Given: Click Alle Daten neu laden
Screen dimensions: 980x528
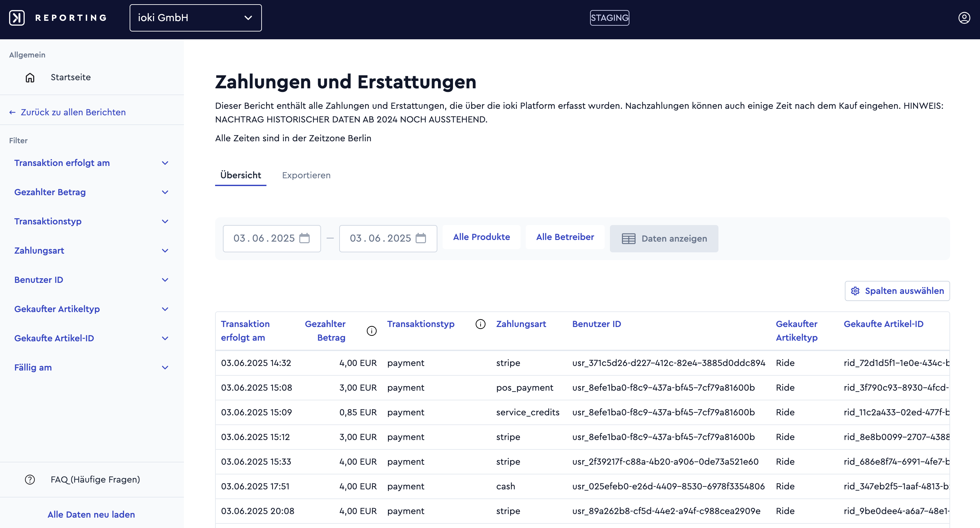Looking at the screenshot, I should pyautogui.click(x=91, y=514).
